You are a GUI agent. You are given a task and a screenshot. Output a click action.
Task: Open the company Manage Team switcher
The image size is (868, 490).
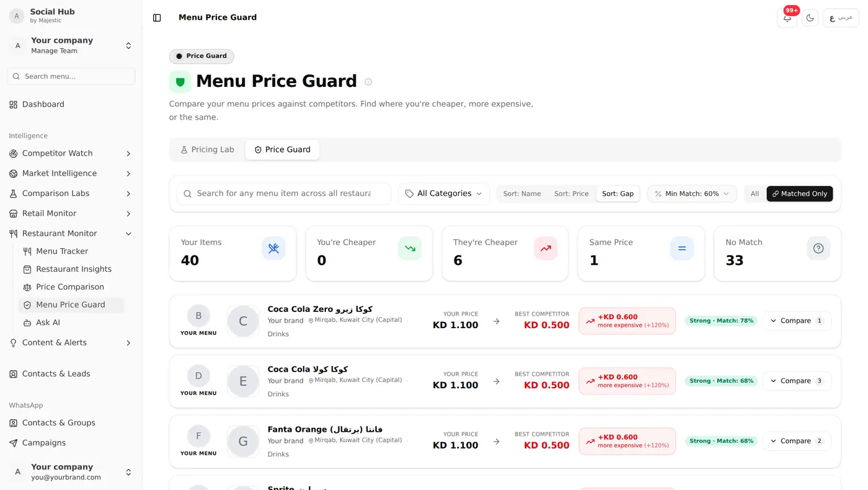click(x=71, y=45)
